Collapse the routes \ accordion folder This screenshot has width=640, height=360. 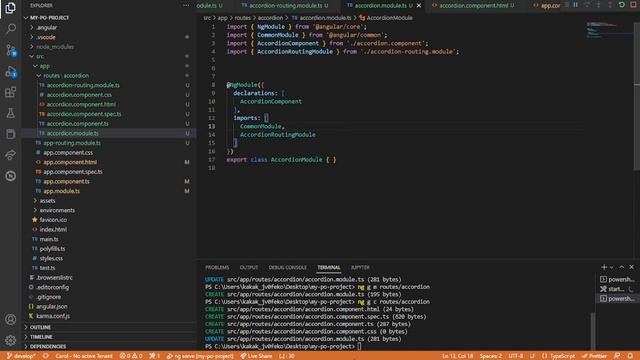tap(66, 76)
